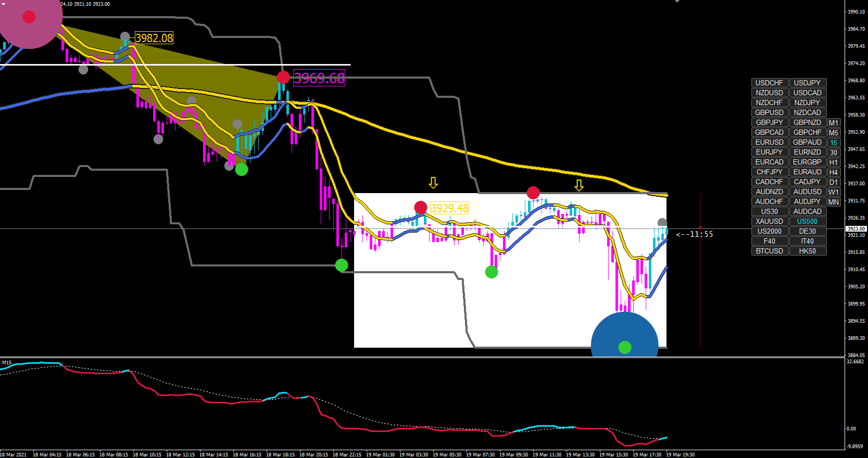Click the red vertical time line at the right
The width and height of the screenshot is (868, 458).
click(700, 271)
